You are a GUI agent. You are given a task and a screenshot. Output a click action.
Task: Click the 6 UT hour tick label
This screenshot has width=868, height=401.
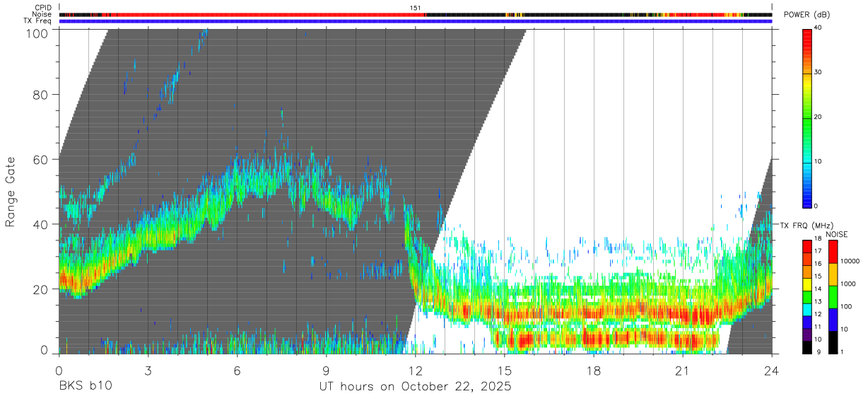tap(237, 369)
